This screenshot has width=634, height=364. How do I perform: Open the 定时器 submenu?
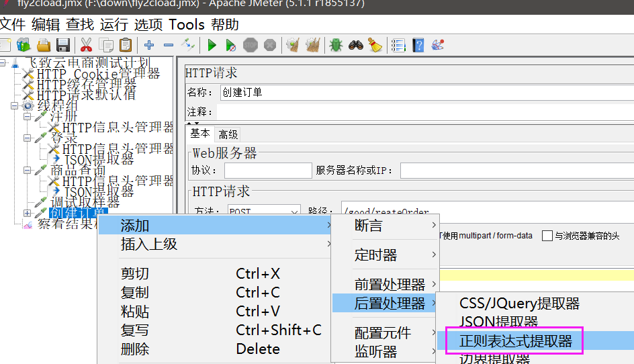click(386, 255)
